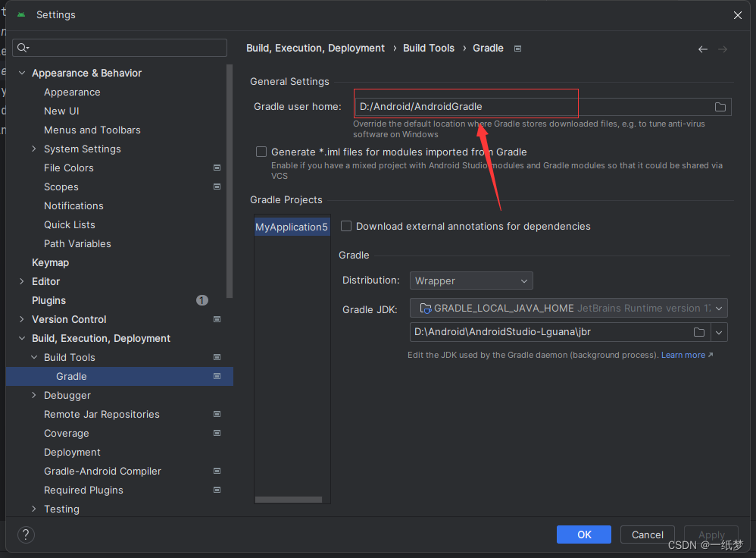This screenshot has height=558, width=756.
Task: Open Quick Lists settings
Action: pos(70,224)
